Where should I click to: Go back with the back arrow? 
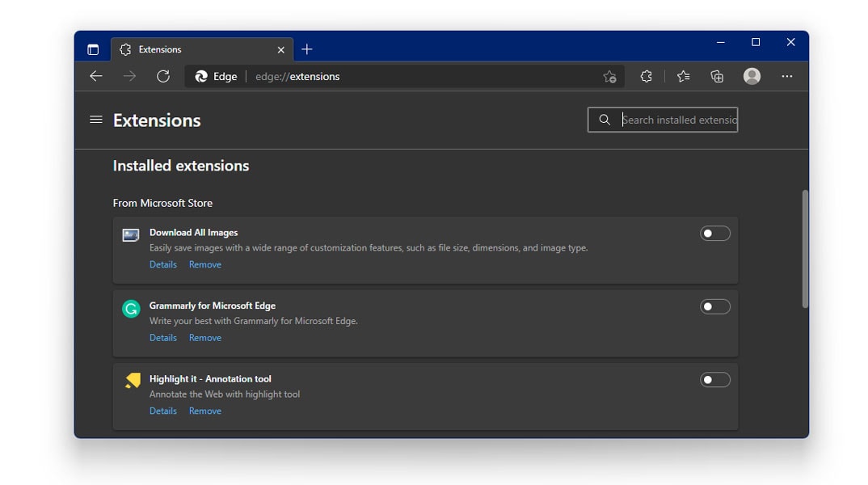96,77
